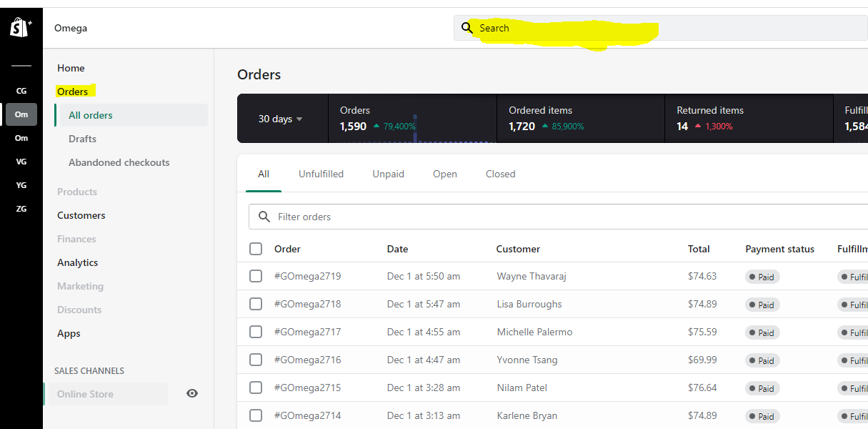Open the Online Store sales channel
Screen dimensions: 868x429
point(106,394)
